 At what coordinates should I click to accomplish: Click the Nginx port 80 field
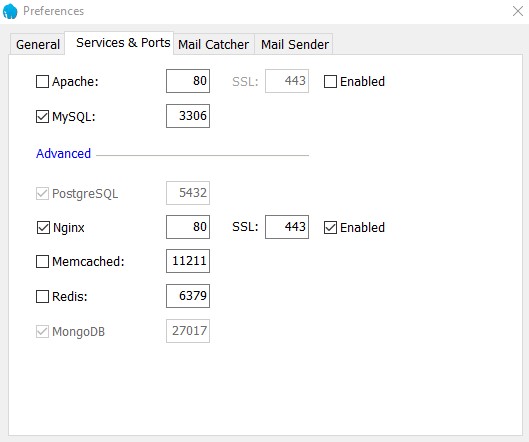[188, 227]
